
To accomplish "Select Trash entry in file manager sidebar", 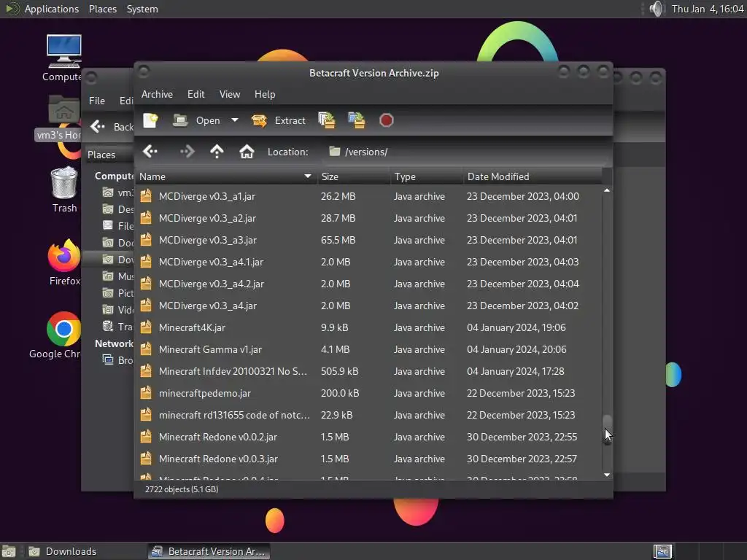I will (117, 327).
